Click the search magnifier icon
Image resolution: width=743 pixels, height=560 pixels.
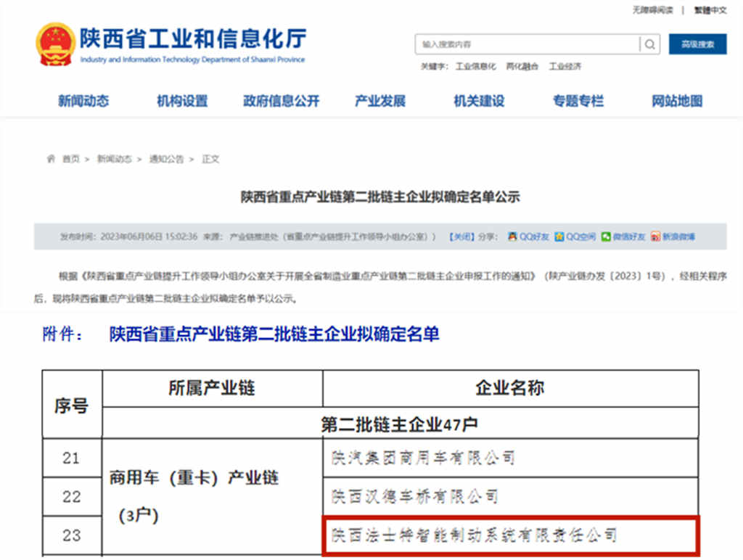point(650,44)
